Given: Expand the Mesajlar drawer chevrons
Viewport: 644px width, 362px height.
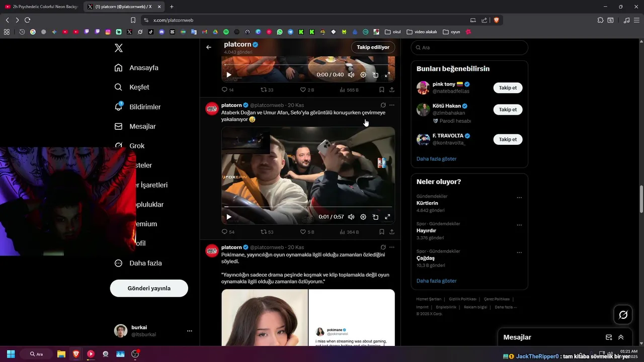Looking at the screenshot, I should (x=621, y=337).
